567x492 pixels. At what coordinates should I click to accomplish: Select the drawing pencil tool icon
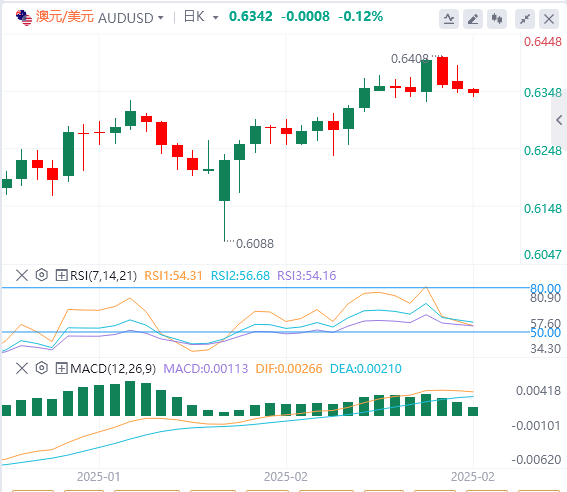(x=473, y=19)
